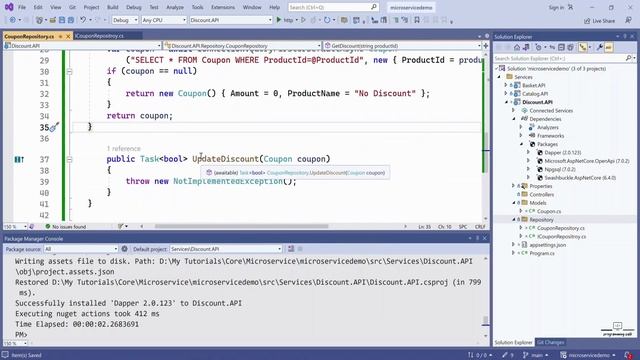Open the File menu
Screen dimensions: 640x360
pyautogui.click(x=22, y=7)
